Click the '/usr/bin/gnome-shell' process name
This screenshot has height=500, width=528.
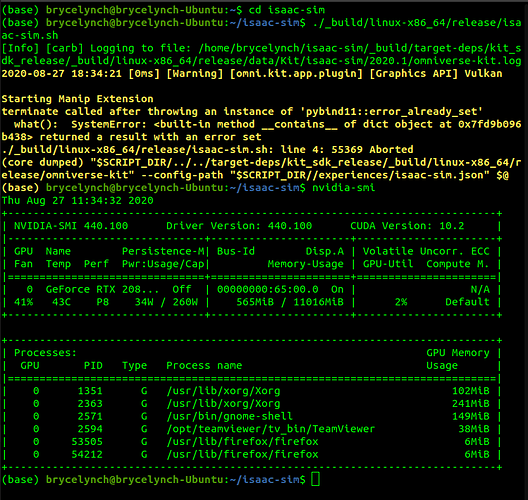(x=230, y=416)
